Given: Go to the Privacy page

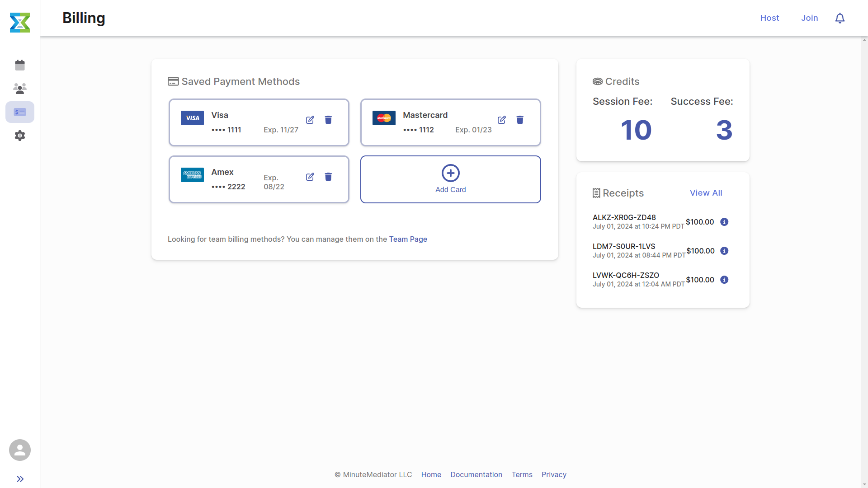Looking at the screenshot, I should point(554,474).
